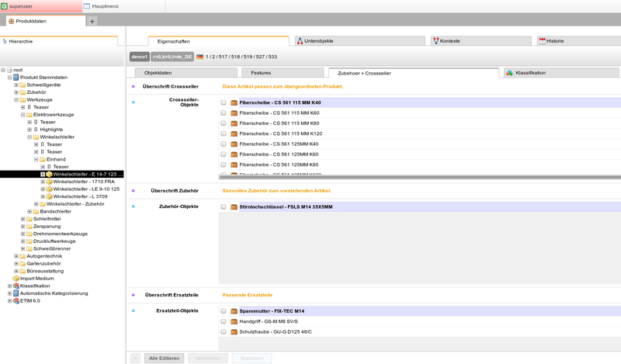Click the Spannmutter FIX-TEC M14 package icon
621x364 pixels.
(234, 311)
